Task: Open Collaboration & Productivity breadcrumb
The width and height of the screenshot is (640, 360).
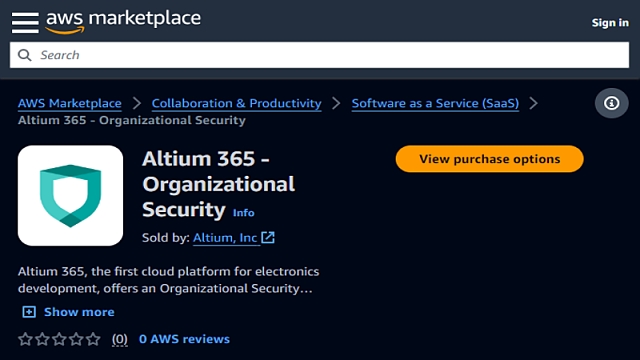Action: 236,103
